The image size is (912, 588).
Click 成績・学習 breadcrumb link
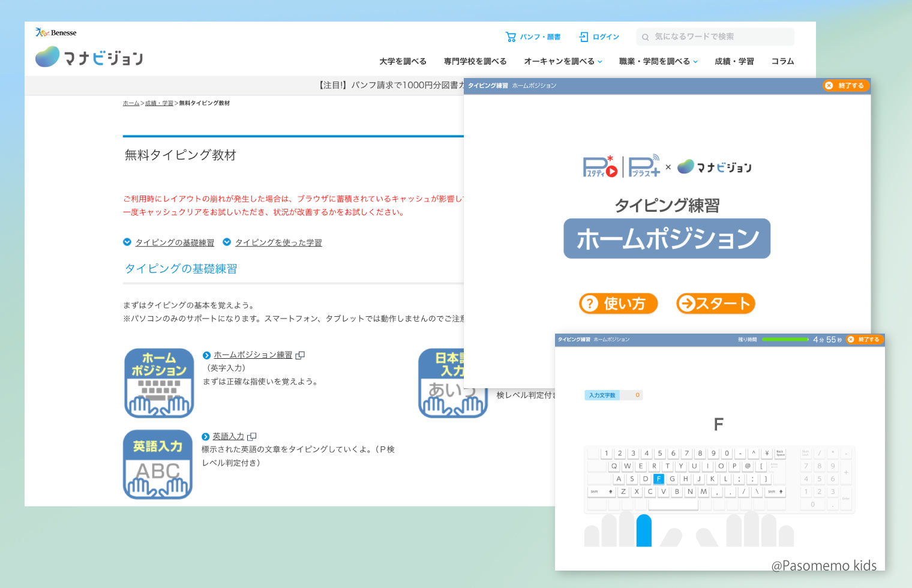click(x=159, y=103)
